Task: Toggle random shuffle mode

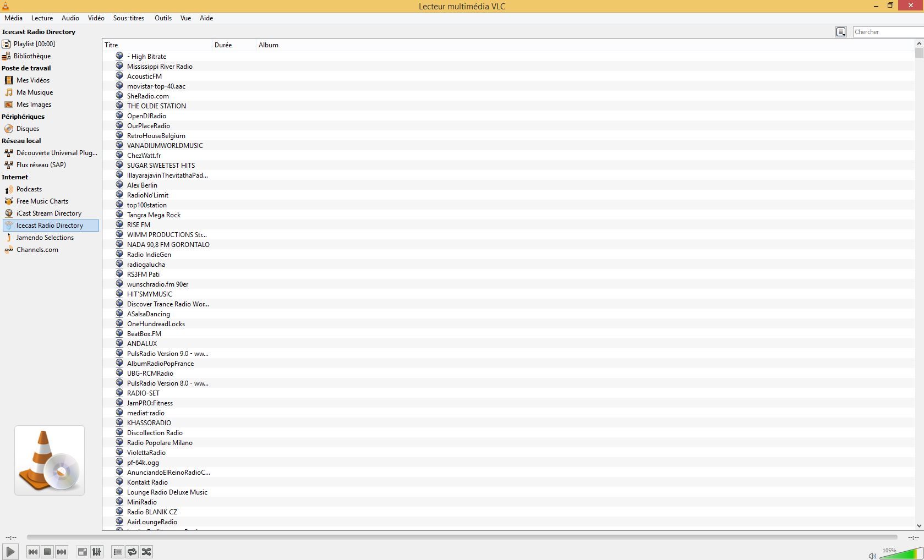Action: pos(146,552)
